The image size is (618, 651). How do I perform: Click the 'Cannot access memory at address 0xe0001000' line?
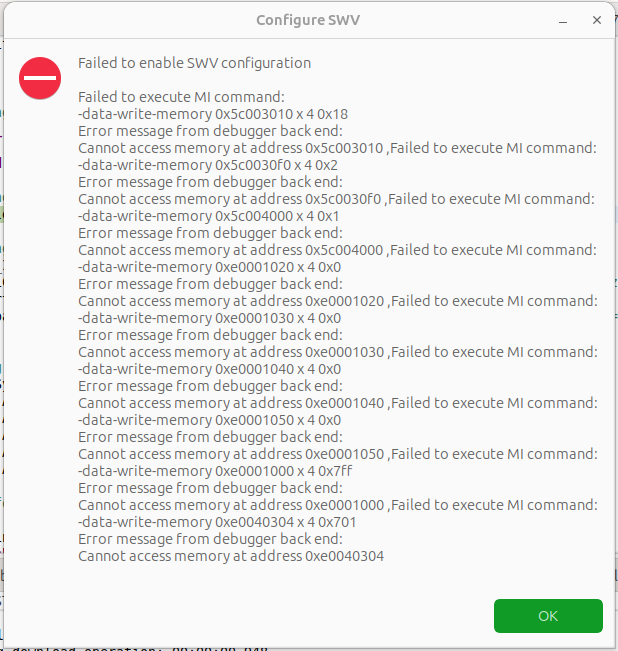(231, 505)
